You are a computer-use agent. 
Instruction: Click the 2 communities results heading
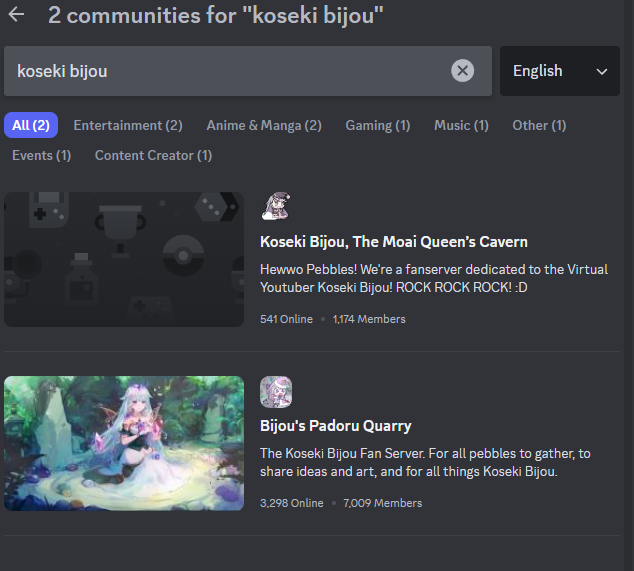coord(216,15)
